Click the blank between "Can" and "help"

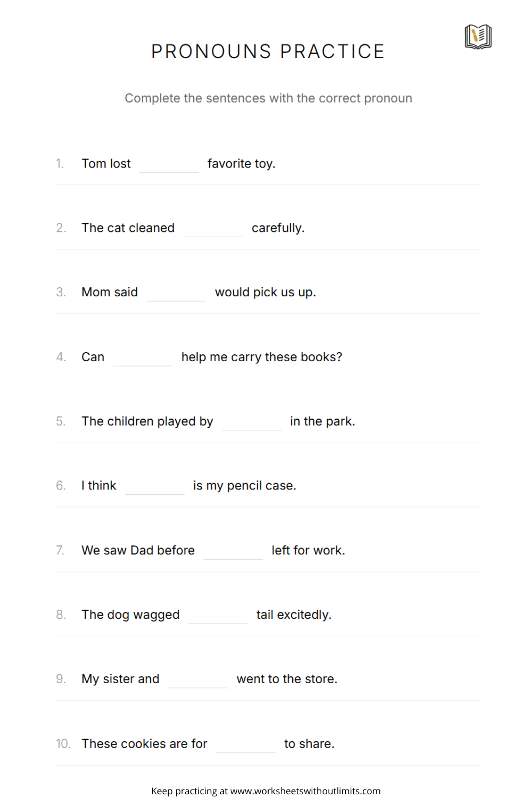pos(143,358)
